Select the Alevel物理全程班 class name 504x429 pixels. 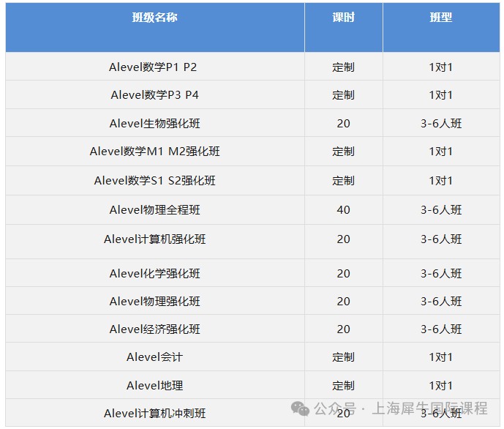(x=154, y=210)
